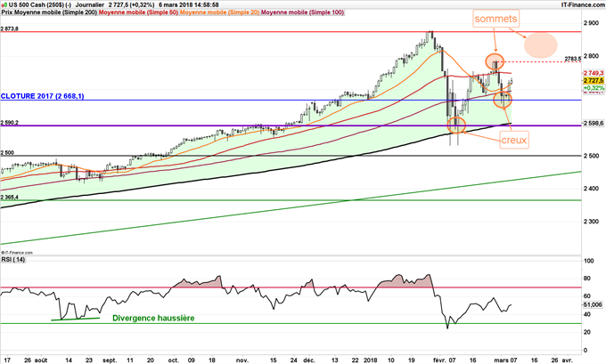Viewport: 606px width, 364px height.
Task: Select the Moyenne mobile (Simple 20) legend
Action: click(219, 12)
